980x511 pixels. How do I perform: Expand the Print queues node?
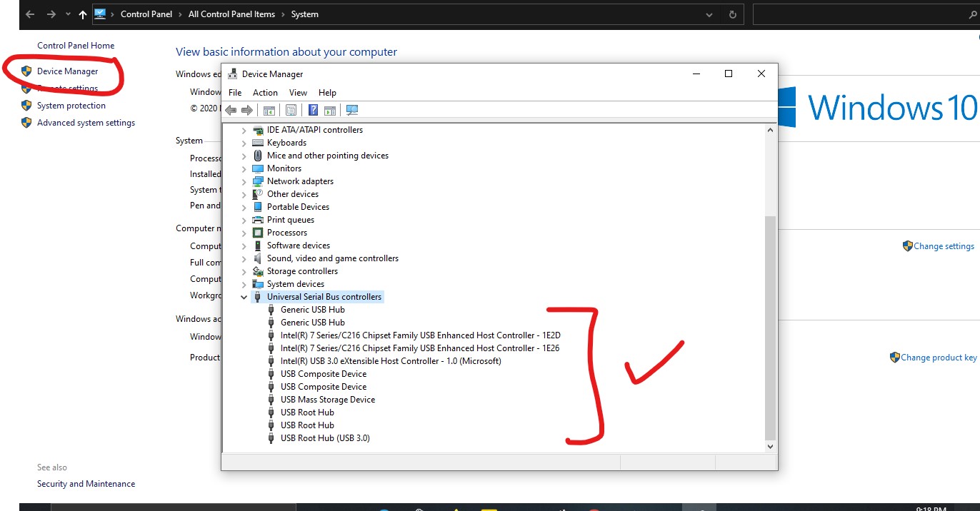[x=244, y=220]
